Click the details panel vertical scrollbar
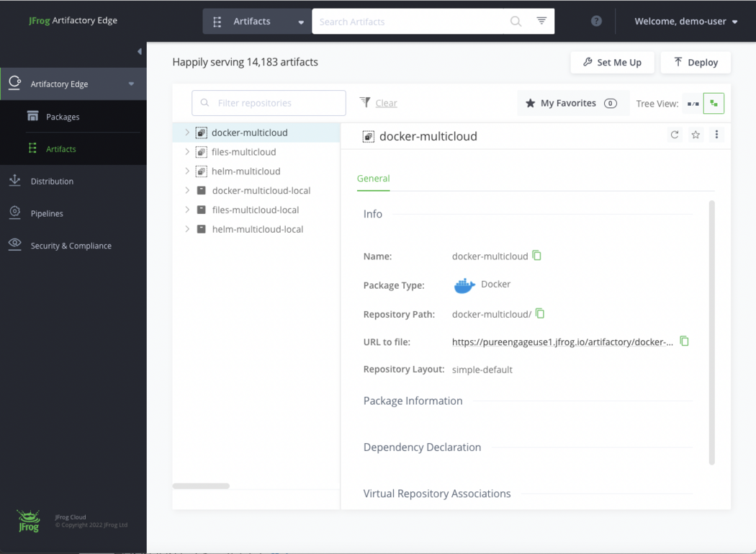This screenshot has width=756, height=554. tap(711, 333)
